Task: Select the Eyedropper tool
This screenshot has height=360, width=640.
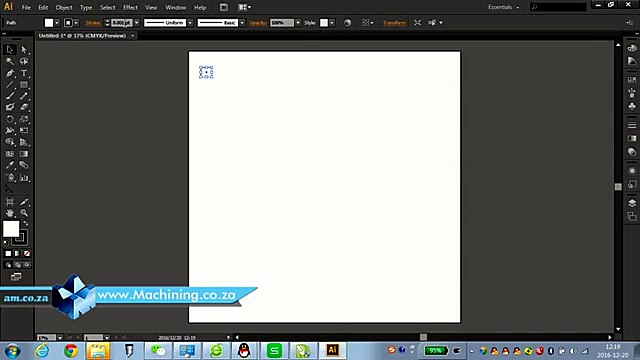Action: pyautogui.click(x=10, y=165)
